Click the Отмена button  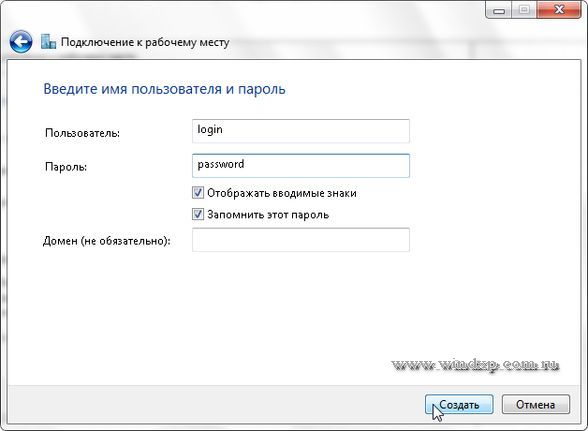click(x=536, y=404)
